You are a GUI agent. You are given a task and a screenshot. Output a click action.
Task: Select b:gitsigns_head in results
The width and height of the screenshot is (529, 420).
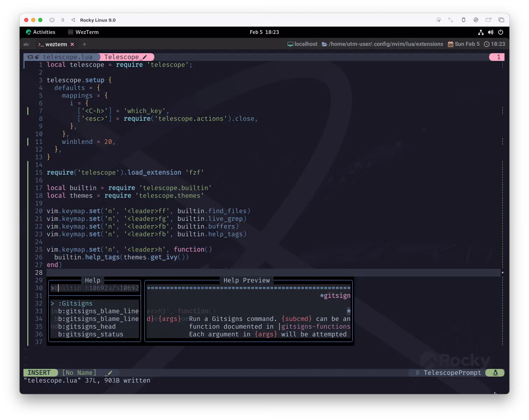87,327
